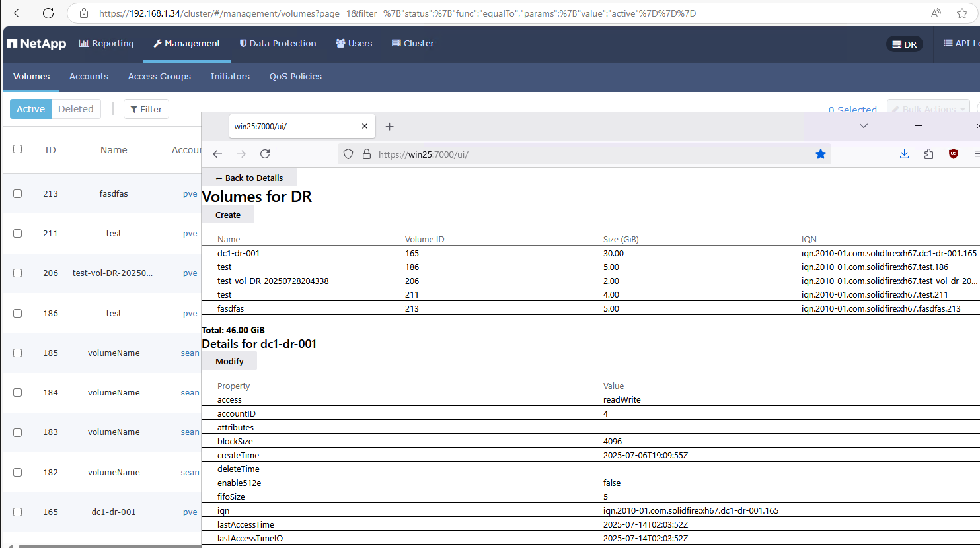Open Downloads panel in win25 browser
The image size is (980, 548).
pyautogui.click(x=905, y=154)
